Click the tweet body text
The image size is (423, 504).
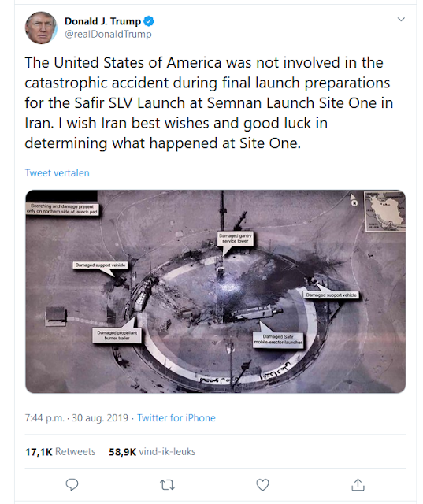(209, 103)
